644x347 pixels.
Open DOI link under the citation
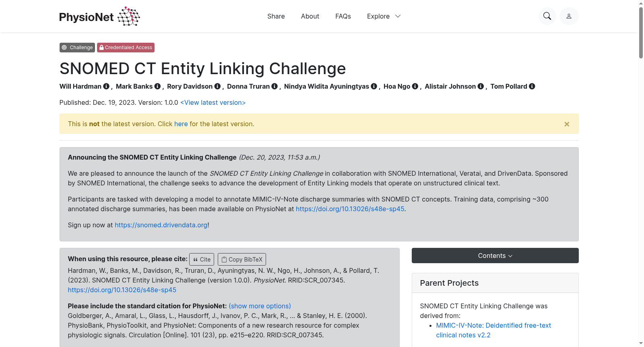tap(122, 290)
